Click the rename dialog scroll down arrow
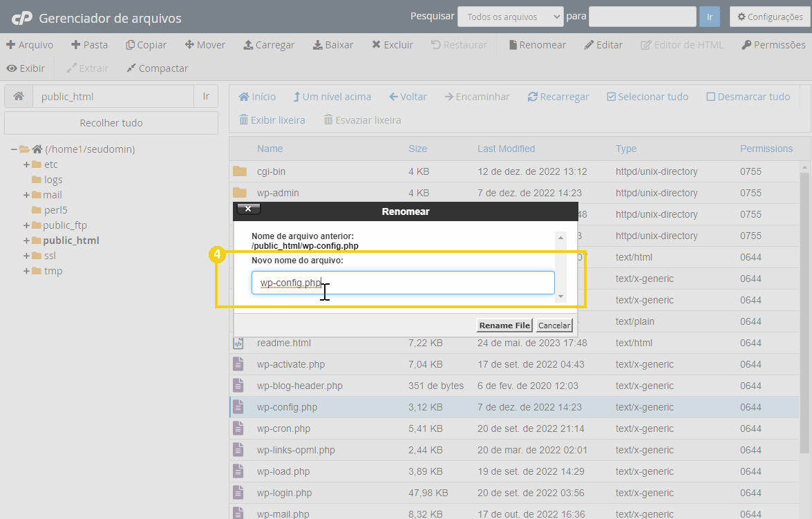The image size is (812, 519). (x=560, y=296)
